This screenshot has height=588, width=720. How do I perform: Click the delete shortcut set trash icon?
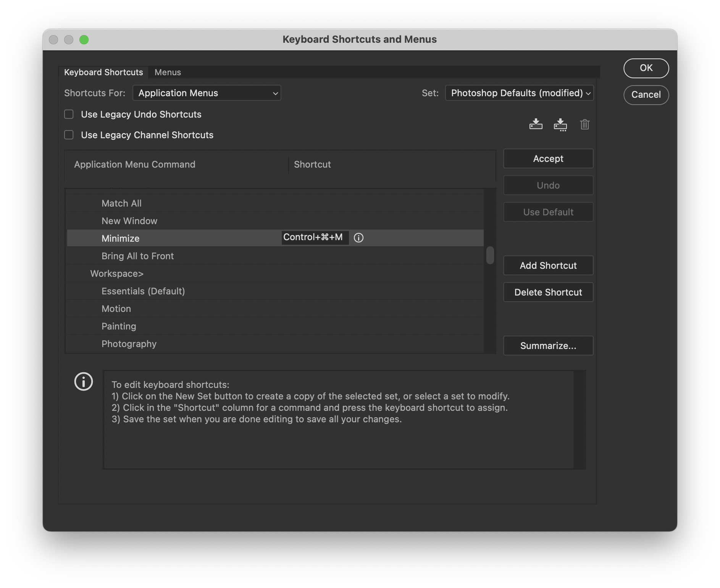[584, 124]
